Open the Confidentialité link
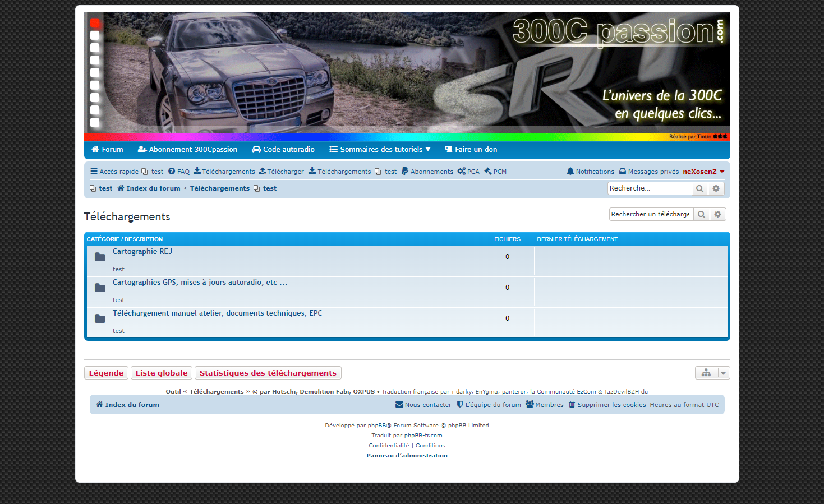 (x=389, y=446)
